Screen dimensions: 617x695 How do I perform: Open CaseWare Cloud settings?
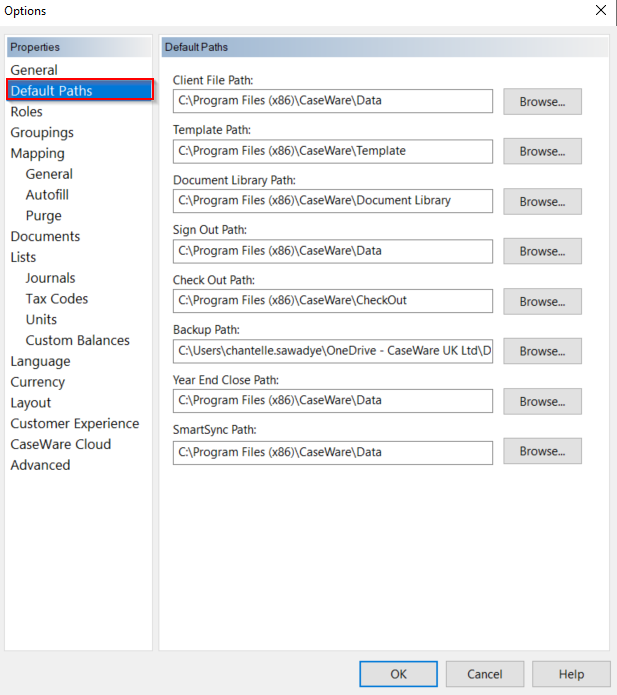[x=61, y=444]
